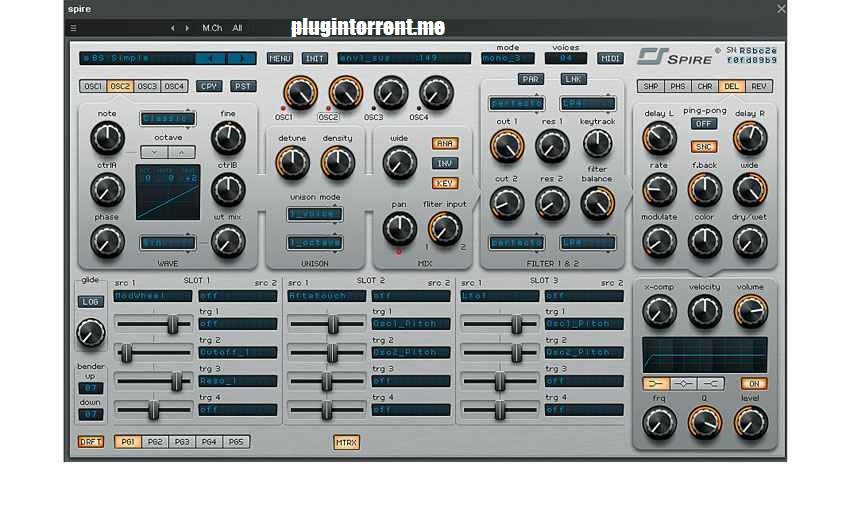850x505 pixels.
Task: Click the next arrow next to M.Ch
Action: (x=187, y=28)
